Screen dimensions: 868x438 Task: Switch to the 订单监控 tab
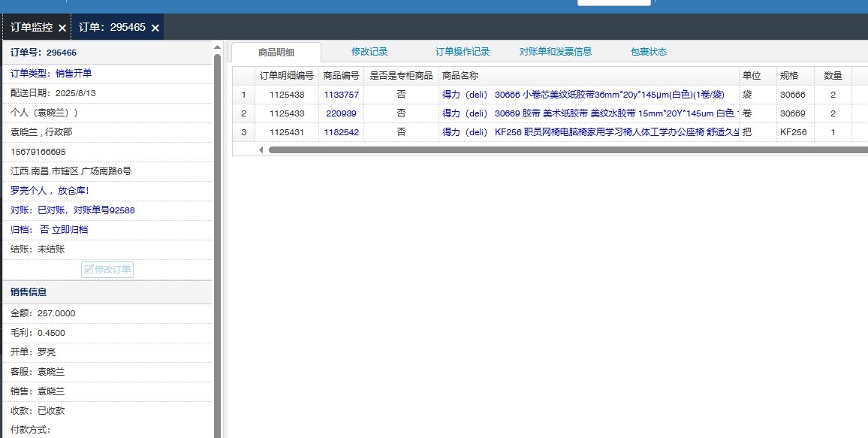32,27
